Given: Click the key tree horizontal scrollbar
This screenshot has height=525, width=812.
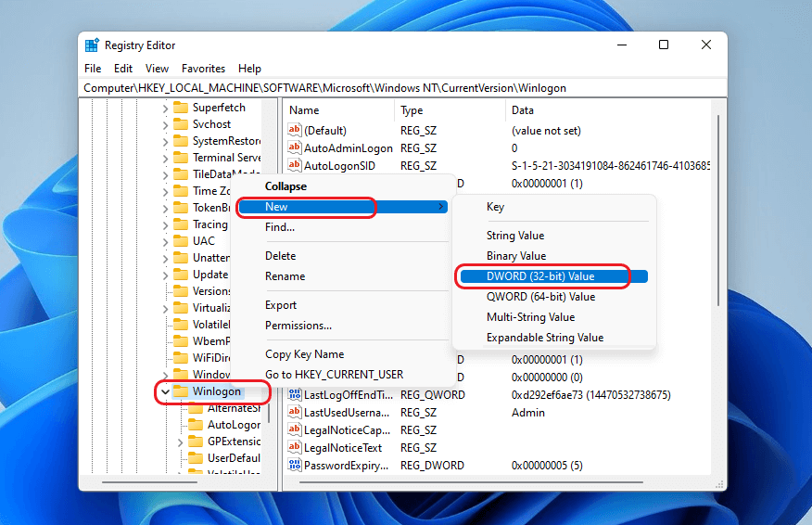Looking at the screenshot, I should 149,482.
